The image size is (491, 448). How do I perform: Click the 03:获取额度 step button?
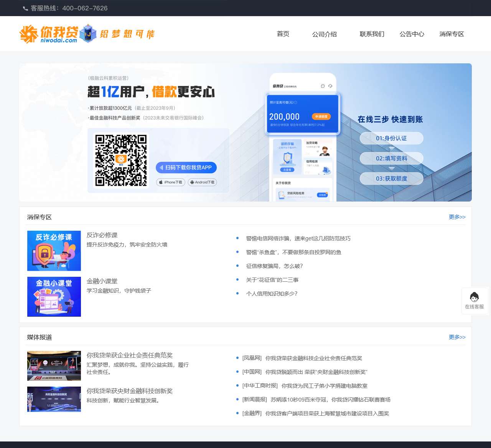tap(391, 179)
